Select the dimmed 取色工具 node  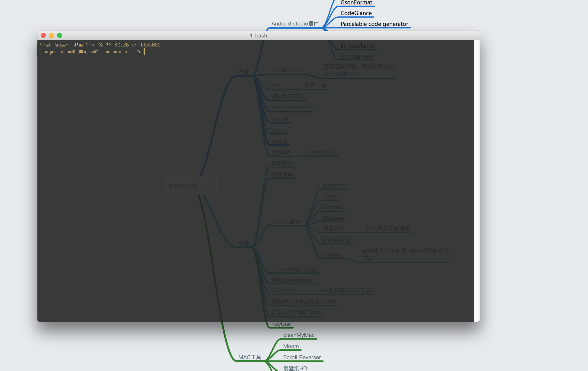(315, 85)
